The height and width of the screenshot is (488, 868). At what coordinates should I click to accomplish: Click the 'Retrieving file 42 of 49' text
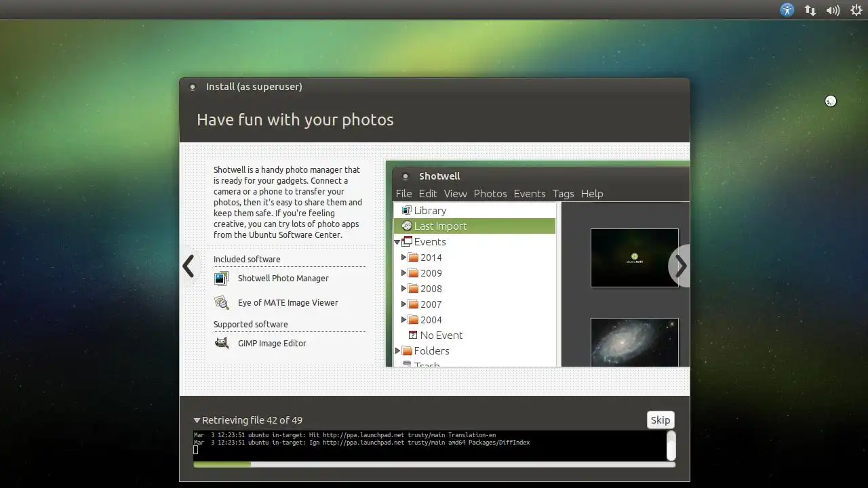pos(252,420)
